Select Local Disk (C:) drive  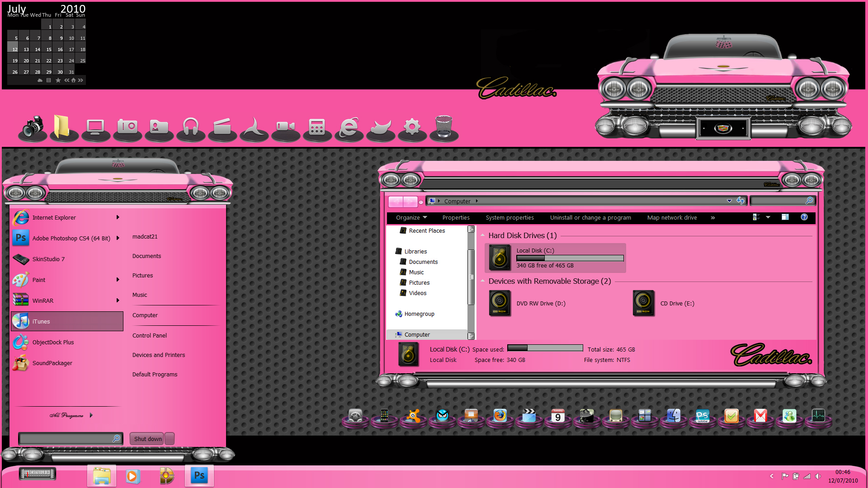555,258
